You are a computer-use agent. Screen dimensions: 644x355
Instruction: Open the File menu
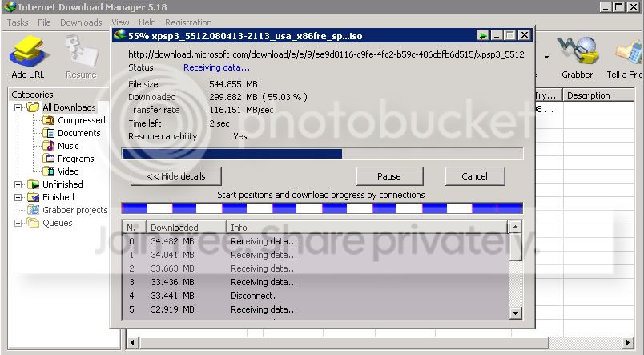tap(44, 22)
